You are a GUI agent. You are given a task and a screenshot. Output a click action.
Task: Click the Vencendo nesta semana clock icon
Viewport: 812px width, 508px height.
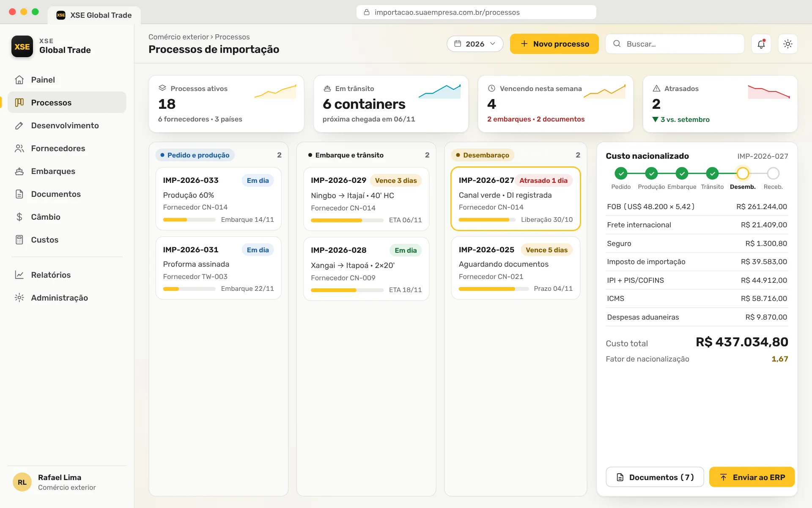click(491, 88)
